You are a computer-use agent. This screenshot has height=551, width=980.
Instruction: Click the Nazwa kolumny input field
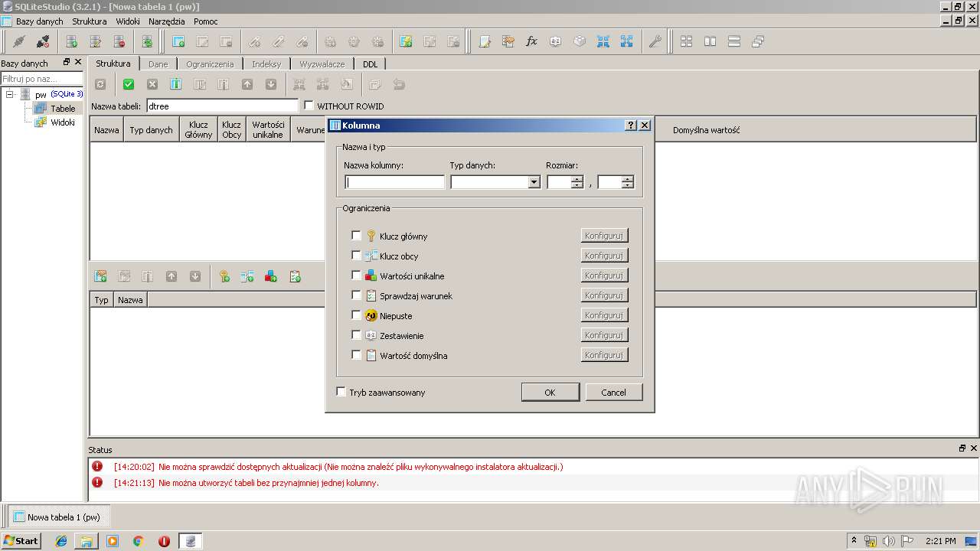coord(394,182)
